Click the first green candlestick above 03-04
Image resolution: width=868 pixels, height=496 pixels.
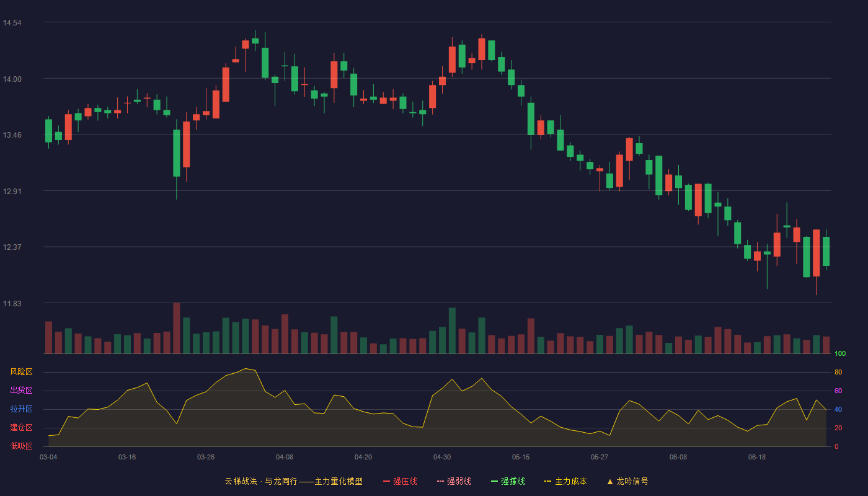coord(48,131)
